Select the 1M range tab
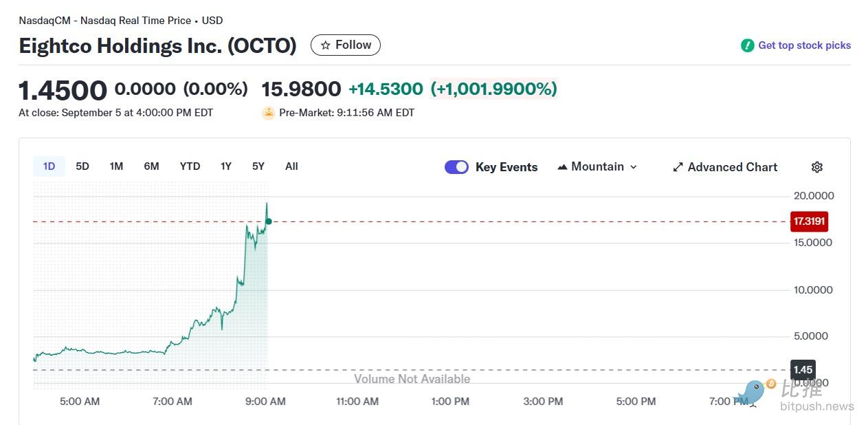The image size is (868, 425). coord(116,166)
